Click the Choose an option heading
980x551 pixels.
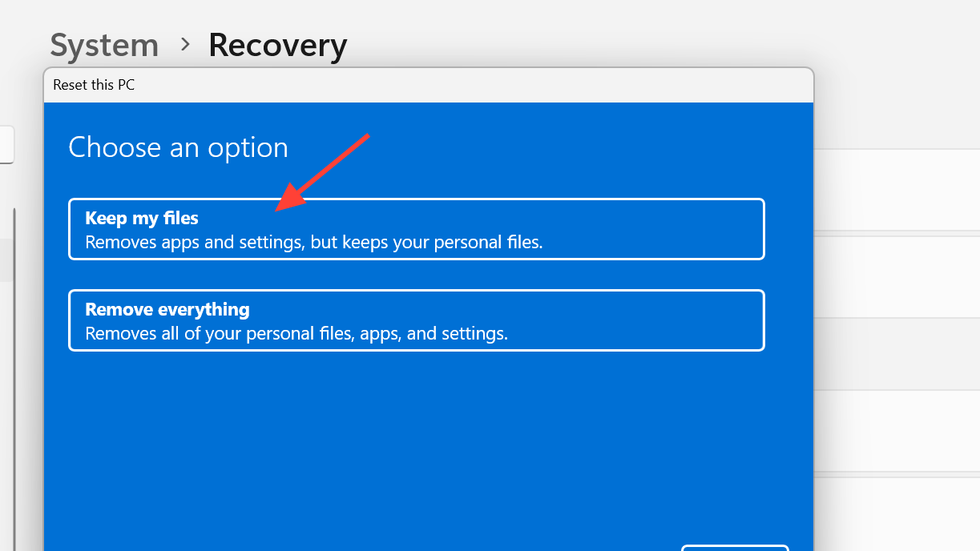point(178,147)
